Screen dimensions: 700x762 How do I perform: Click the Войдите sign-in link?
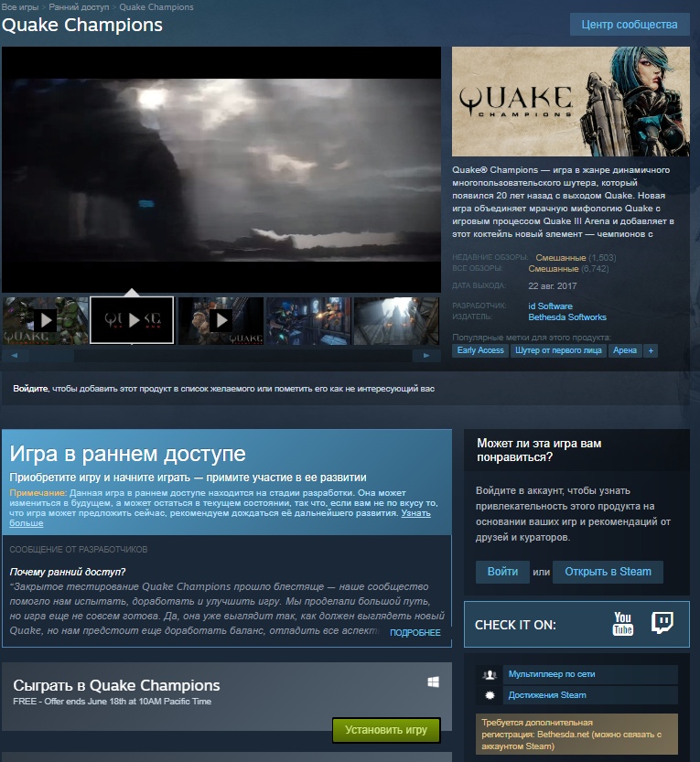pyautogui.click(x=30, y=389)
